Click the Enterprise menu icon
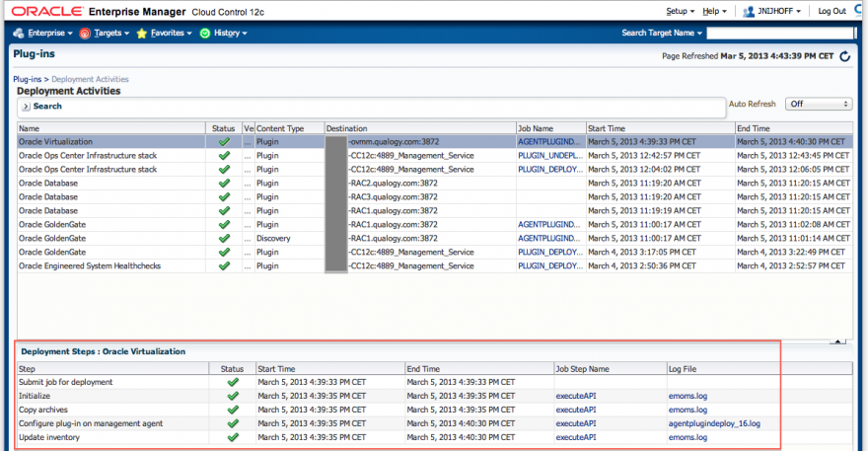Viewport: 868px width, 451px height. click(x=19, y=34)
